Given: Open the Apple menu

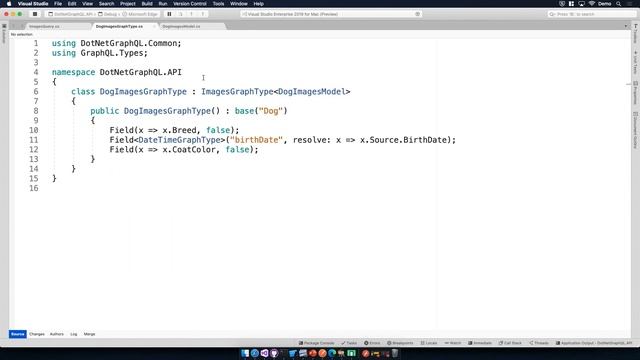Looking at the screenshot, I should [9, 4].
